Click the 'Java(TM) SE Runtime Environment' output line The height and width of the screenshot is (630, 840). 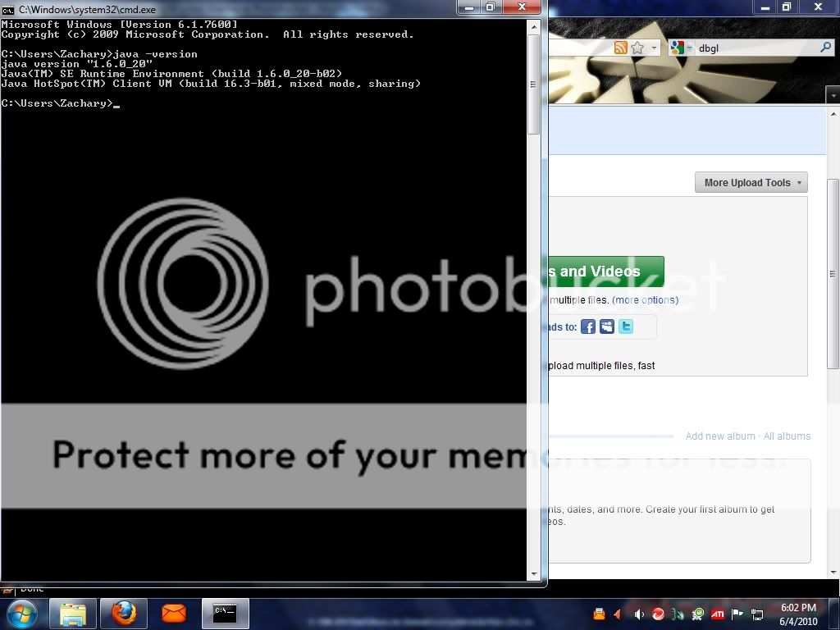(171, 74)
